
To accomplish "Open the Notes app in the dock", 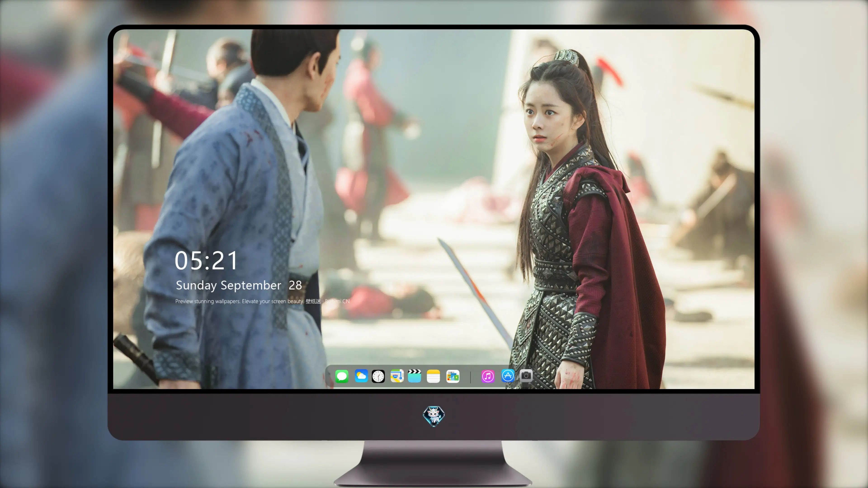I will [x=433, y=376].
